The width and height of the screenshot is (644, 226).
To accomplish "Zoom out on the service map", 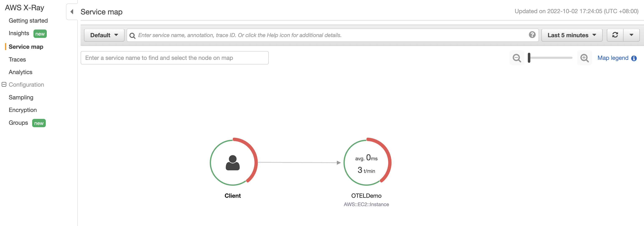I will (517, 58).
